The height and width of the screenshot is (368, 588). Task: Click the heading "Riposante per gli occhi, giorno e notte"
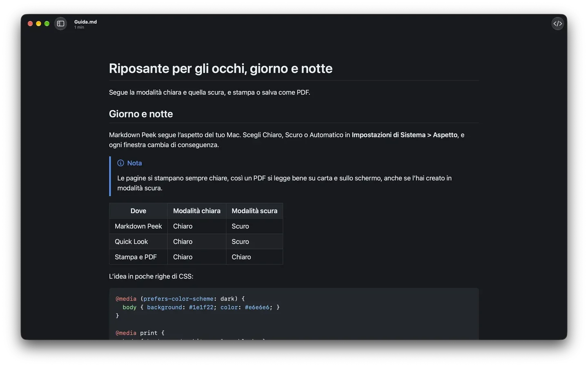click(220, 68)
